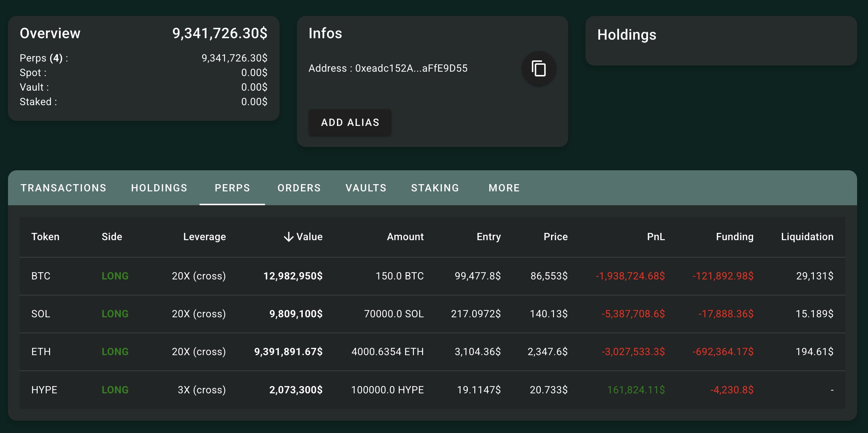Sort table by PnL column

655,237
